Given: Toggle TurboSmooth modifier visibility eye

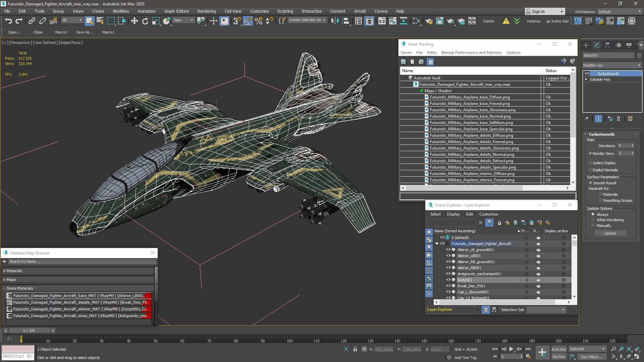Looking at the screenshot, I should click(587, 74).
